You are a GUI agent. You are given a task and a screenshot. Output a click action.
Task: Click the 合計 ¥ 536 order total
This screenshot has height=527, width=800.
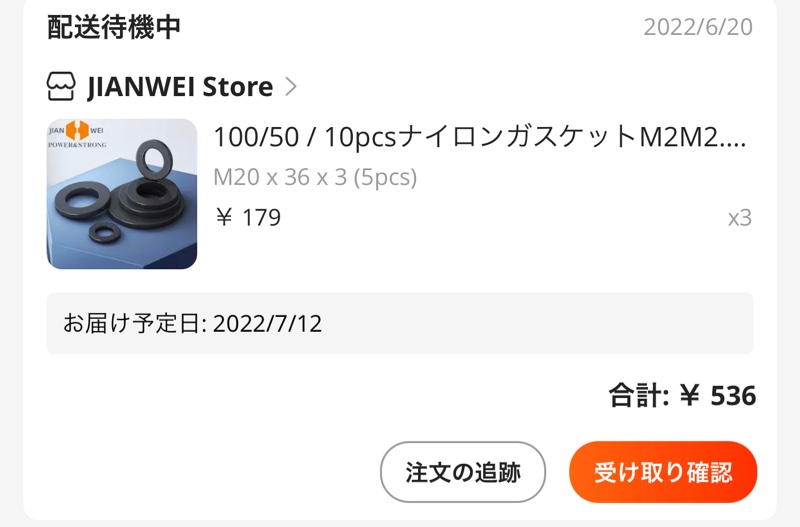(x=682, y=395)
